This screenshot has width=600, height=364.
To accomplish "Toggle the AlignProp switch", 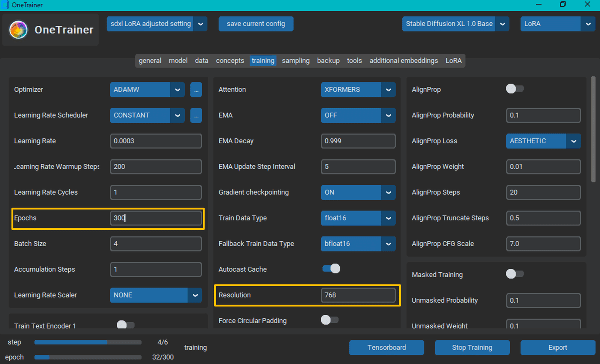I will tap(515, 89).
